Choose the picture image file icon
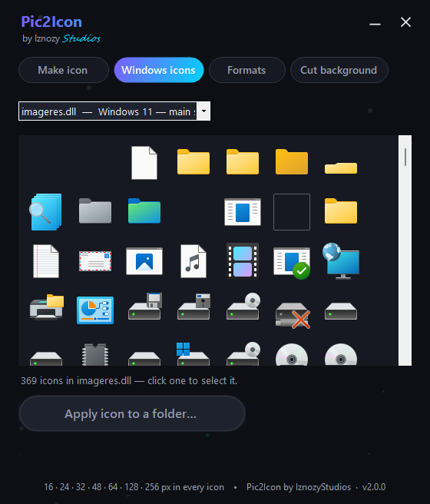 (144, 261)
